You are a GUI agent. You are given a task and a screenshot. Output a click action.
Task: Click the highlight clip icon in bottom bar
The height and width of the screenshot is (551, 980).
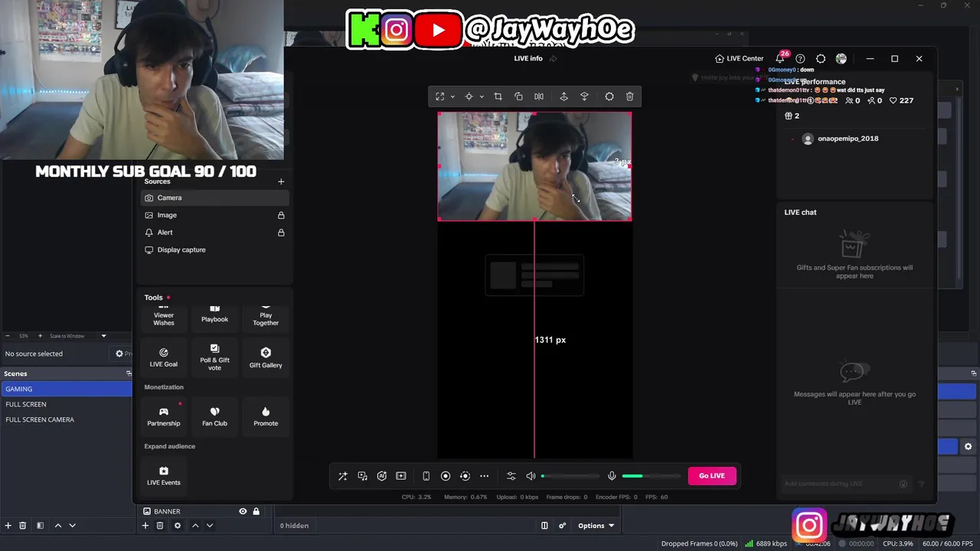pos(400,476)
